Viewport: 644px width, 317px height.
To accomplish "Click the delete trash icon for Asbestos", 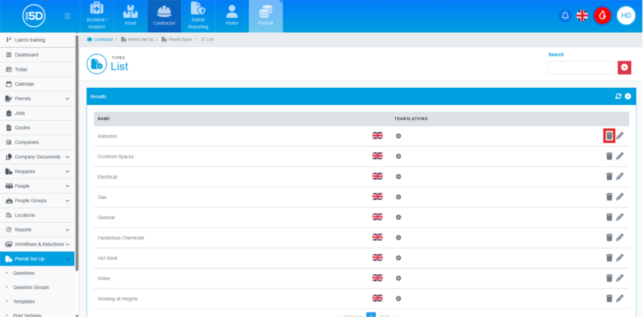I will click(609, 136).
